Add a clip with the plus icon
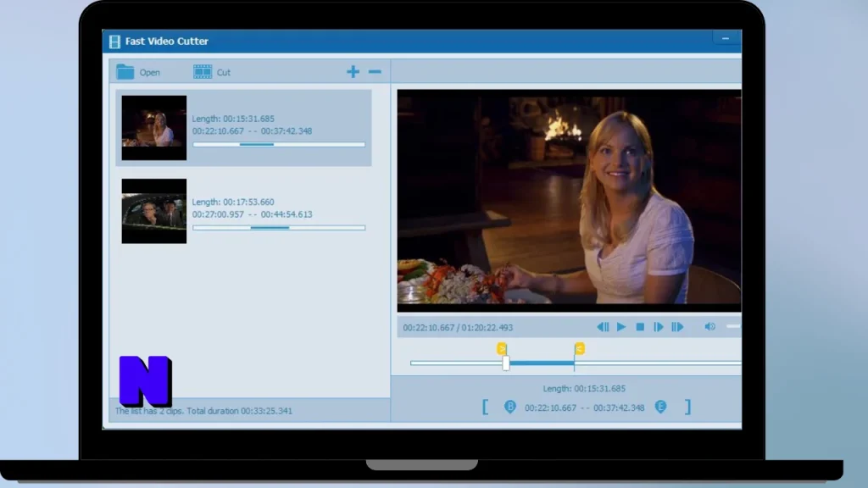 tap(353, 71)
